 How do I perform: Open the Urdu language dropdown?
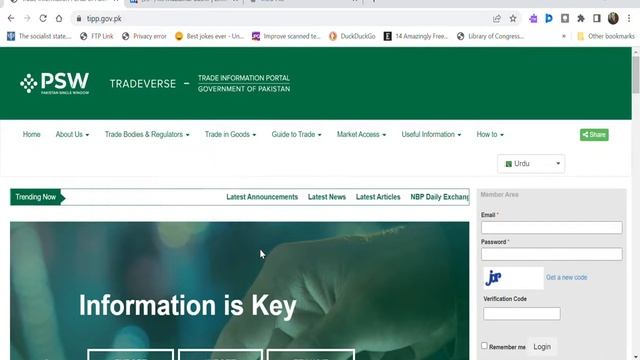coord(531,164)
